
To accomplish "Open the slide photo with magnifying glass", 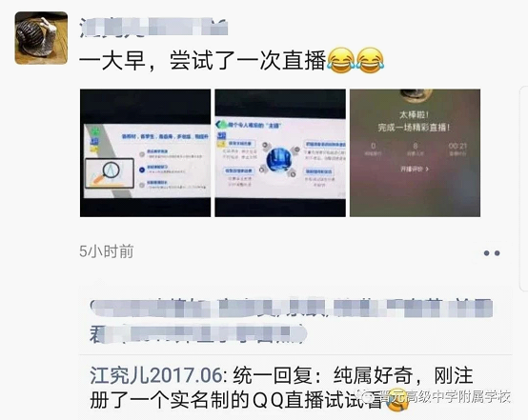I will [x=146, y=152].
